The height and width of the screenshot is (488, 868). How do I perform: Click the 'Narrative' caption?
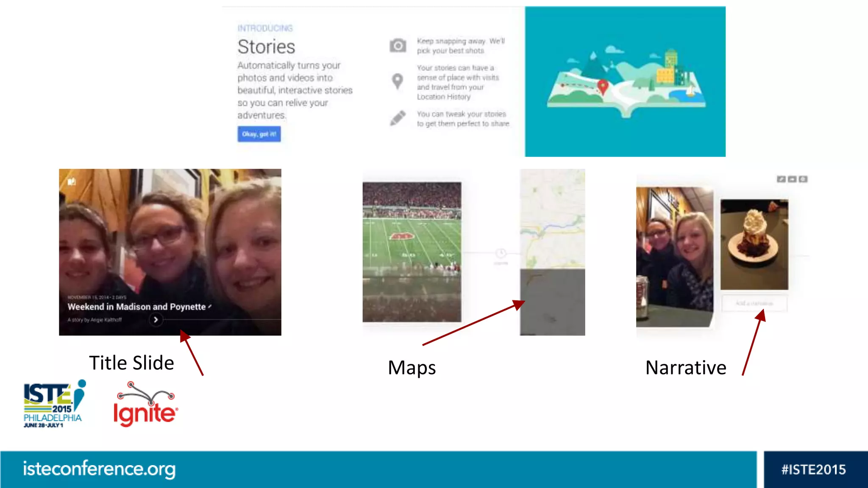(x=686, y=368)
